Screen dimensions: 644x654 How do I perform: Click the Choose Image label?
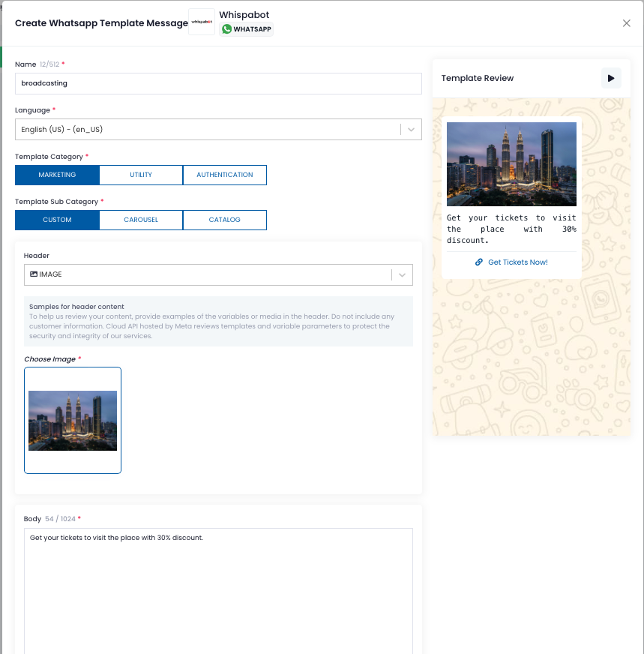pos(49,359)
